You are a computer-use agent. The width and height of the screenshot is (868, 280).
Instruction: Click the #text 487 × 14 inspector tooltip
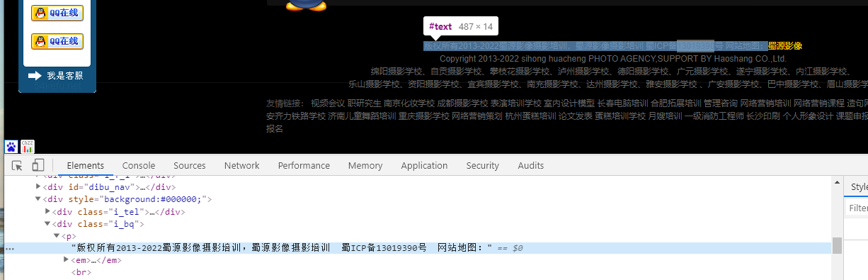point(460,27)
